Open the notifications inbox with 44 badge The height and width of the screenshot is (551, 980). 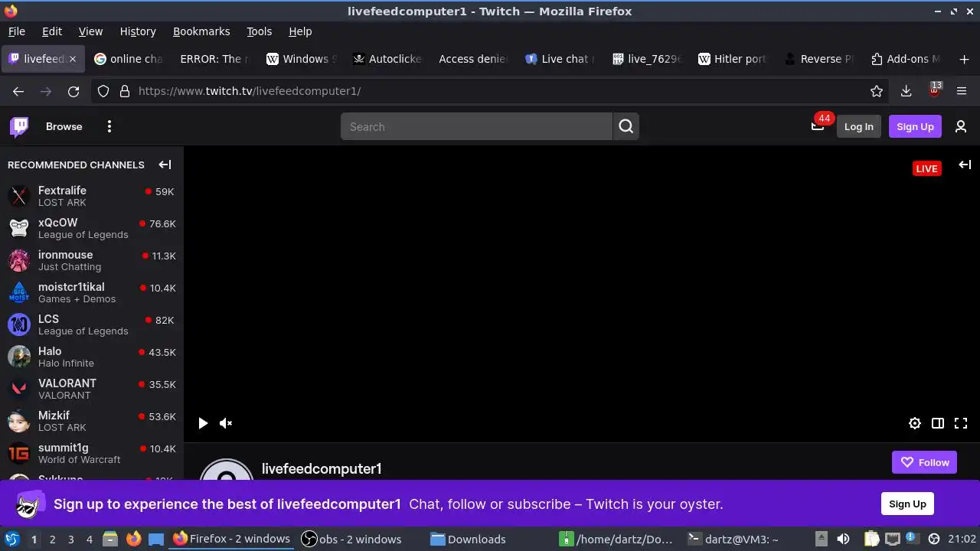point(818,126)
